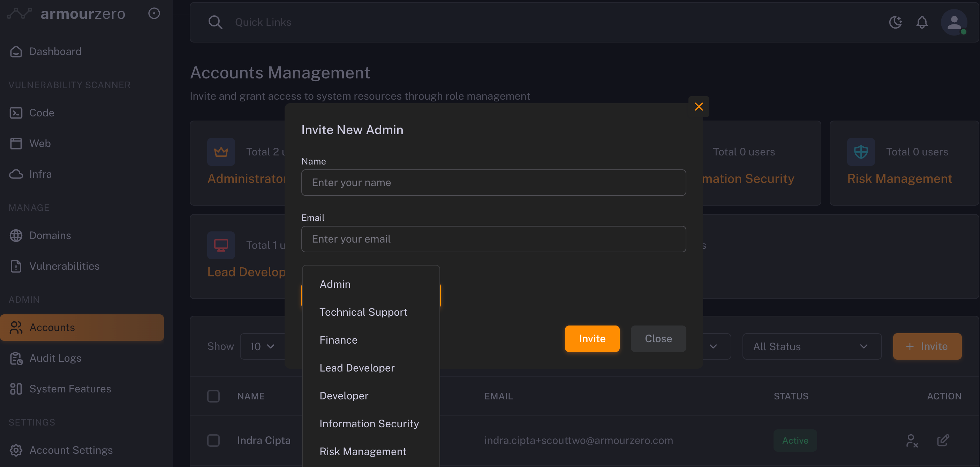Viewport: 980px width, 467px height.
Task: Click the Close button in dialog
Action: pyautogui.click(x=658, y=338)
